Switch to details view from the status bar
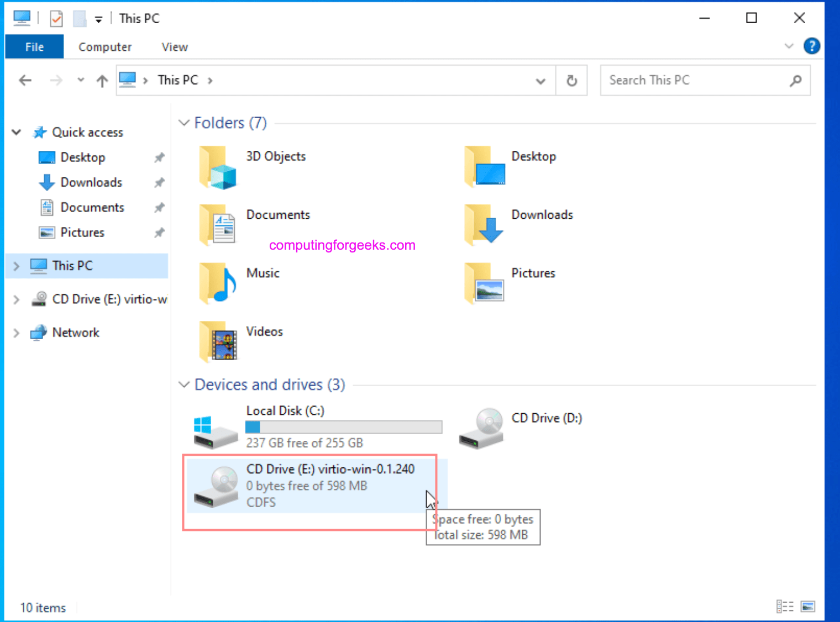The image size is (840, 622). 784,606
